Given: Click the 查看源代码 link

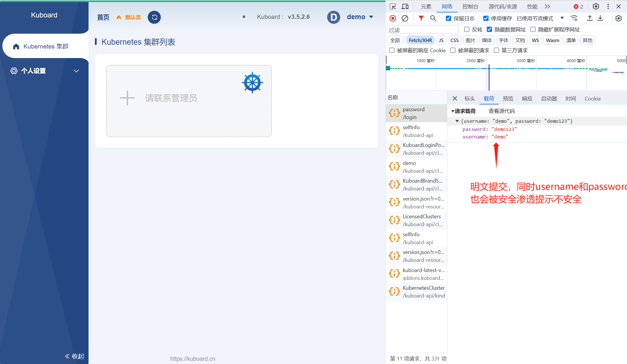Looking at the screenshot, I should click(501, 111).
